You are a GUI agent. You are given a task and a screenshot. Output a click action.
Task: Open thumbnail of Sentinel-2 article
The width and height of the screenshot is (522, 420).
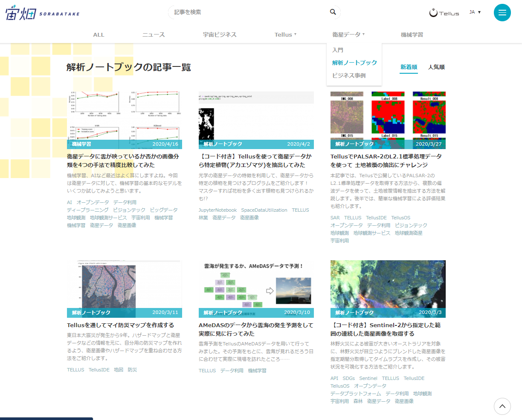388,289
